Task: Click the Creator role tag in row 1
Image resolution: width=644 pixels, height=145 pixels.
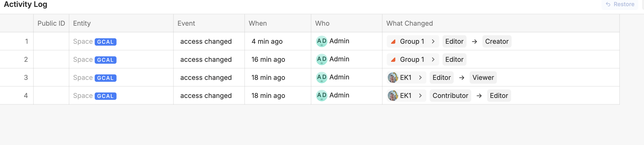Action: (x=496, y=42)
